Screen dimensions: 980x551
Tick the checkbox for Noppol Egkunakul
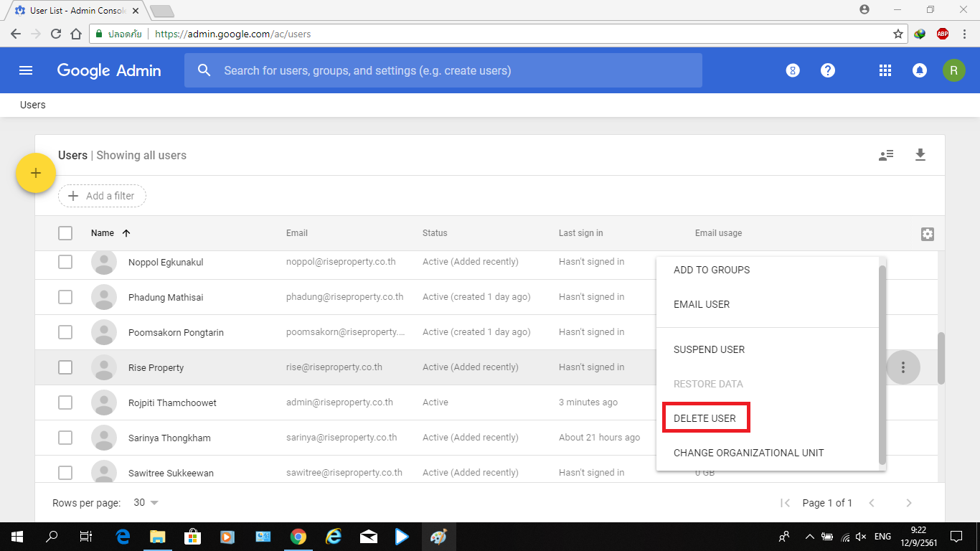pos(65,262)
